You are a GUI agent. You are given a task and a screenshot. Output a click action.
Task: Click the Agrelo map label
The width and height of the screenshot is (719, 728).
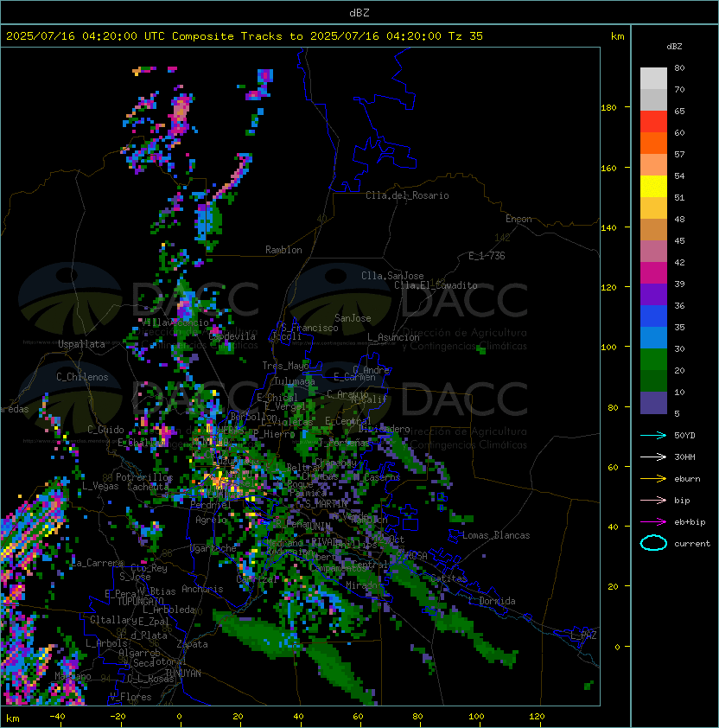click(211, 520)
